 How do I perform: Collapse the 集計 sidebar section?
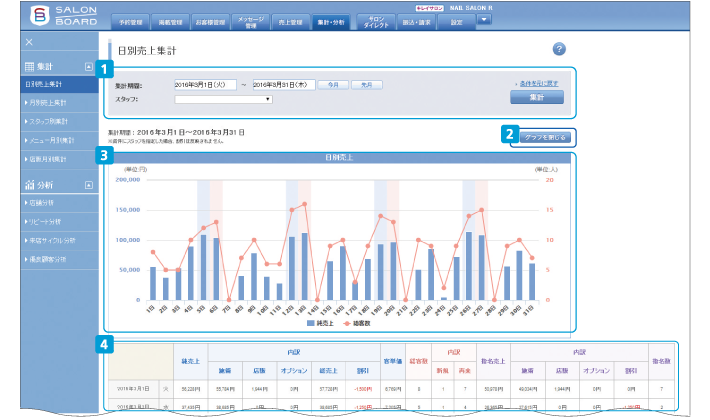pos(89,67)
